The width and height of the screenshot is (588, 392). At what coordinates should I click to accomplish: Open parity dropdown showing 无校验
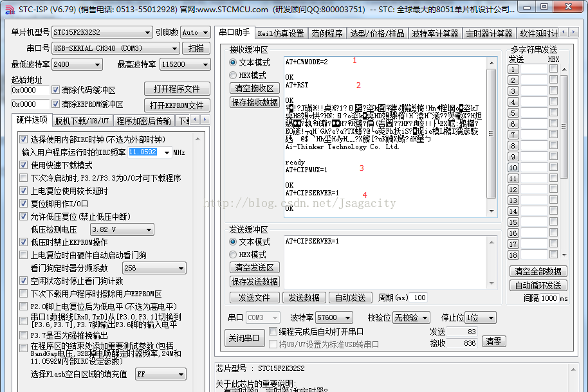point(411,318)
